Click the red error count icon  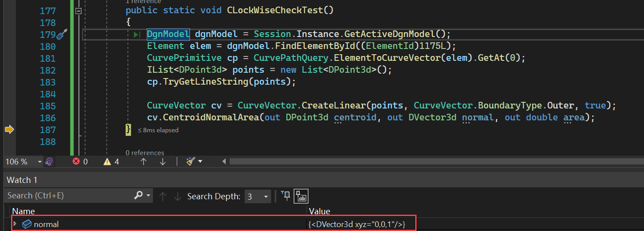76,162
